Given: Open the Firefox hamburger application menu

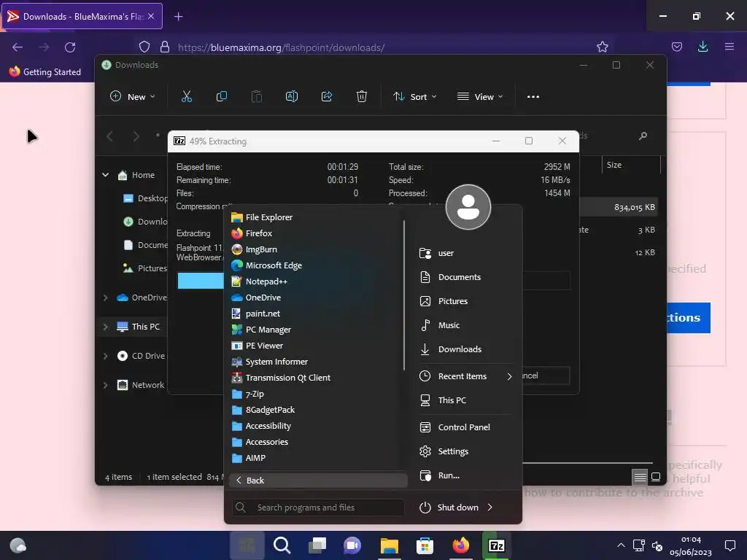Looking at the screenshot, I should click(x=729, y=47).
